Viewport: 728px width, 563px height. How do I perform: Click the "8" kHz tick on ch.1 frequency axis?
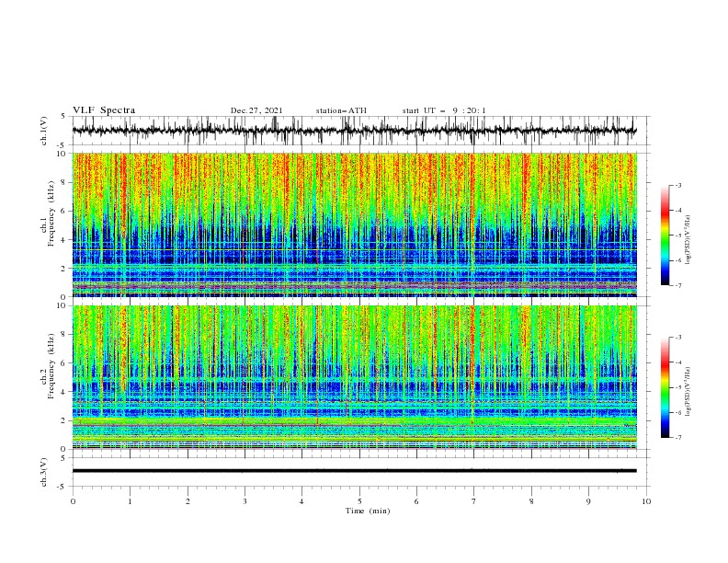64,182
